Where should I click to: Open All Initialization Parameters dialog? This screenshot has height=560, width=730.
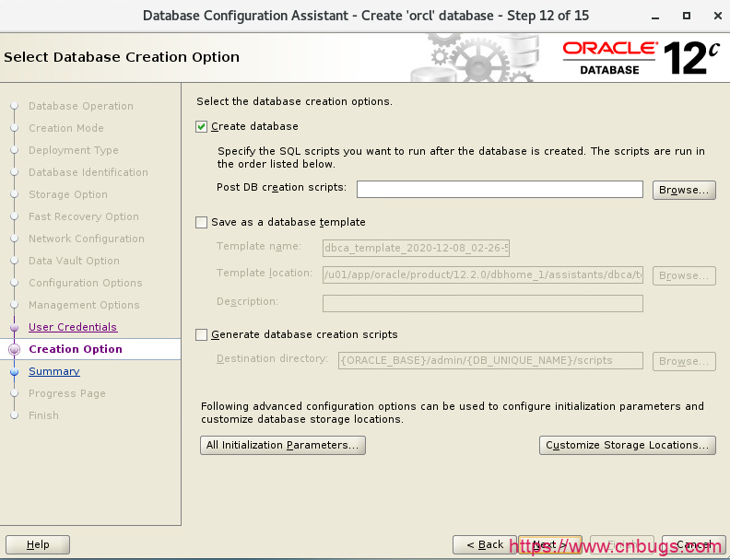pos(283,445)
